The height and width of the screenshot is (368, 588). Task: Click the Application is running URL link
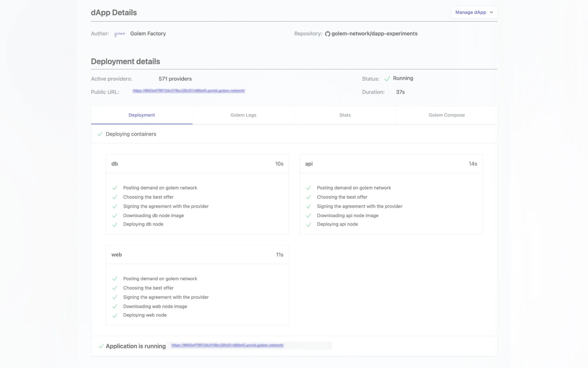click(227, 345)
